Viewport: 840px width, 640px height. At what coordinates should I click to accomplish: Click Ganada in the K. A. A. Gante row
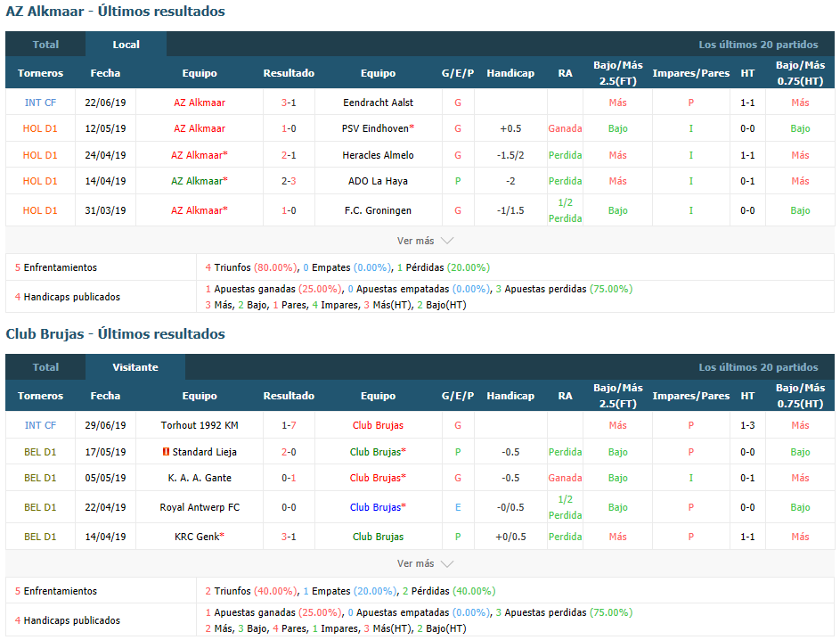point(565,478)
